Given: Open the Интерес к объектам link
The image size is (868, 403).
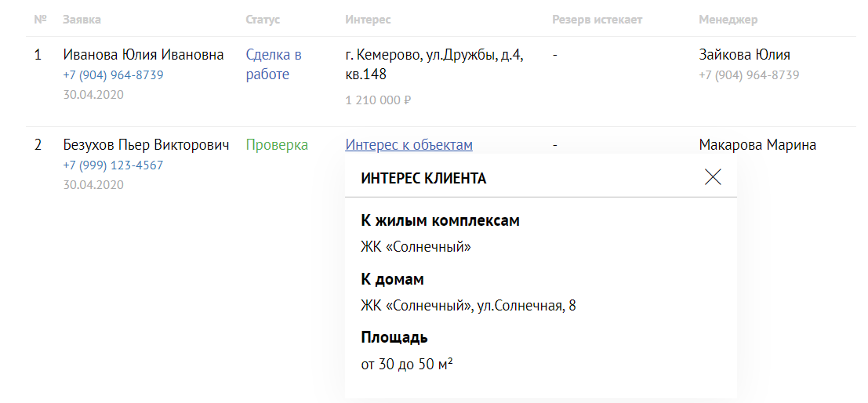Looking at the screenshot, I should click(409, 145).
